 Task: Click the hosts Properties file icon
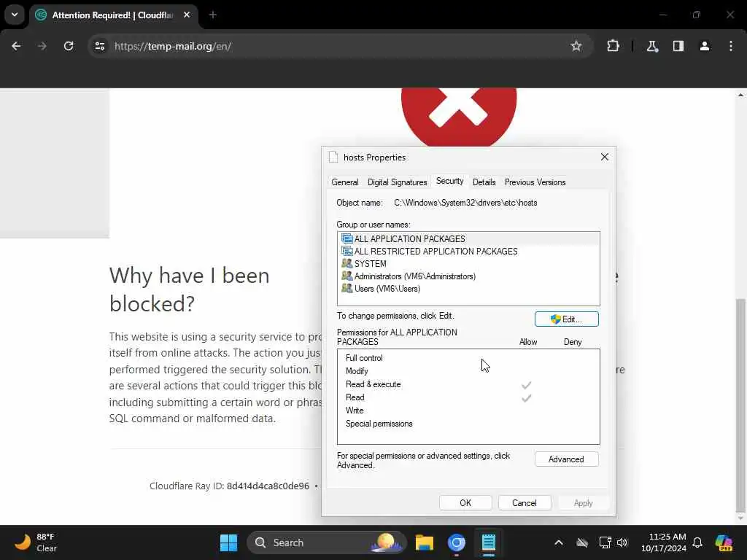333,157
